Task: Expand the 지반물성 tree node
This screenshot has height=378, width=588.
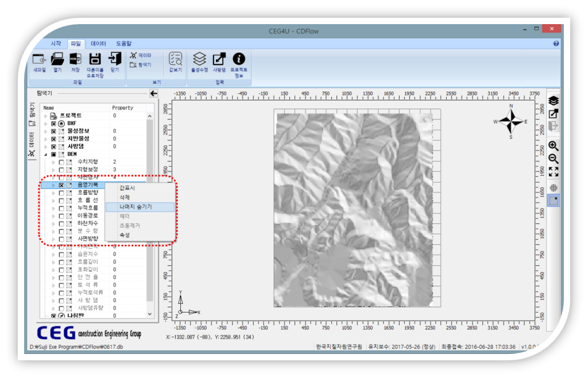Action: coord(46,139)
